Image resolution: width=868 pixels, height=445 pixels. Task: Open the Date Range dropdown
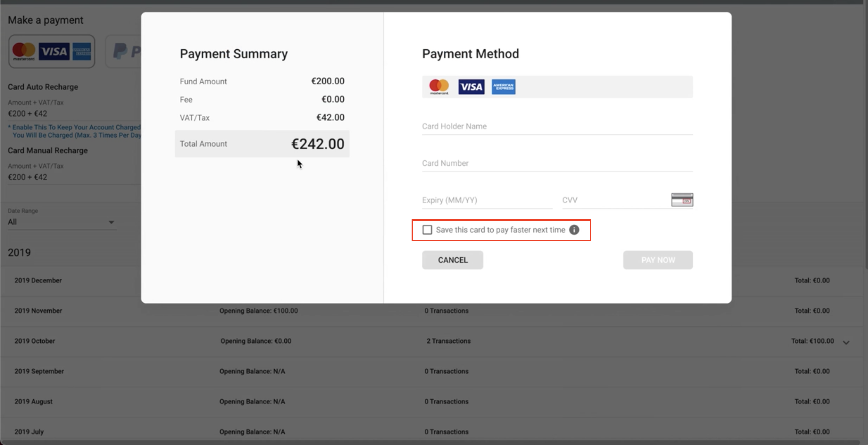[x=62, y=222]
